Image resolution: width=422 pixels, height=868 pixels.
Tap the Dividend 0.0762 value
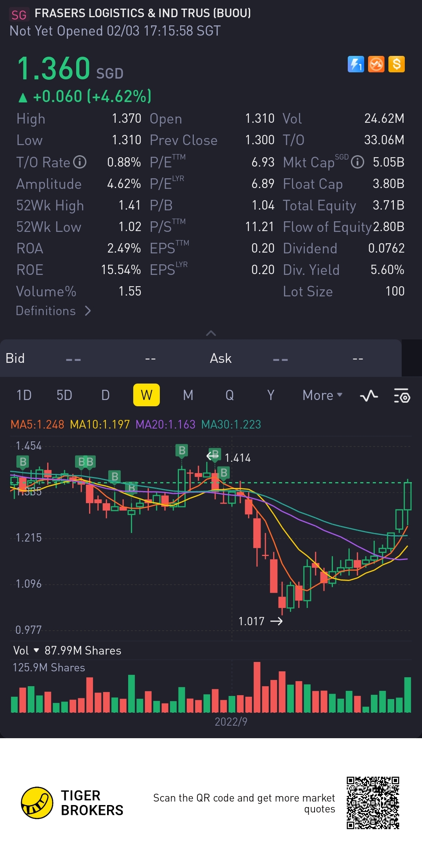[386, 248]
